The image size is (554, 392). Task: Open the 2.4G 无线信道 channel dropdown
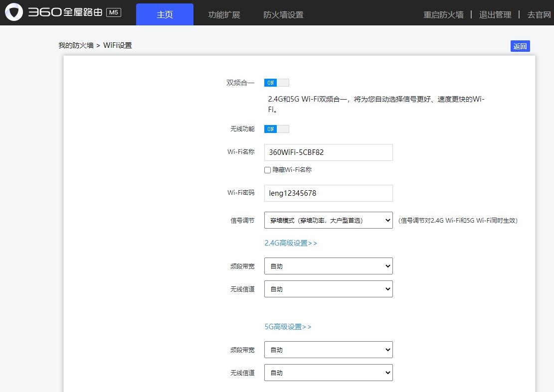point(328,288)
